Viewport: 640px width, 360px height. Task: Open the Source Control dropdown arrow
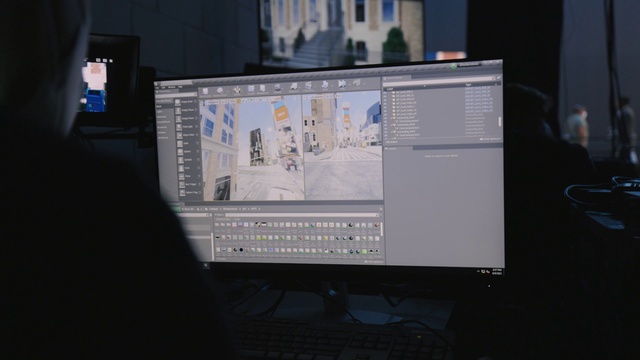pyautogui.click(x=228, y=91)
